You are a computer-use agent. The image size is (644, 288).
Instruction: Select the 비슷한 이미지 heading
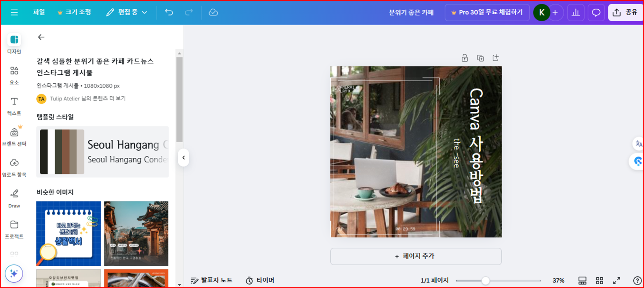point(55,192)
